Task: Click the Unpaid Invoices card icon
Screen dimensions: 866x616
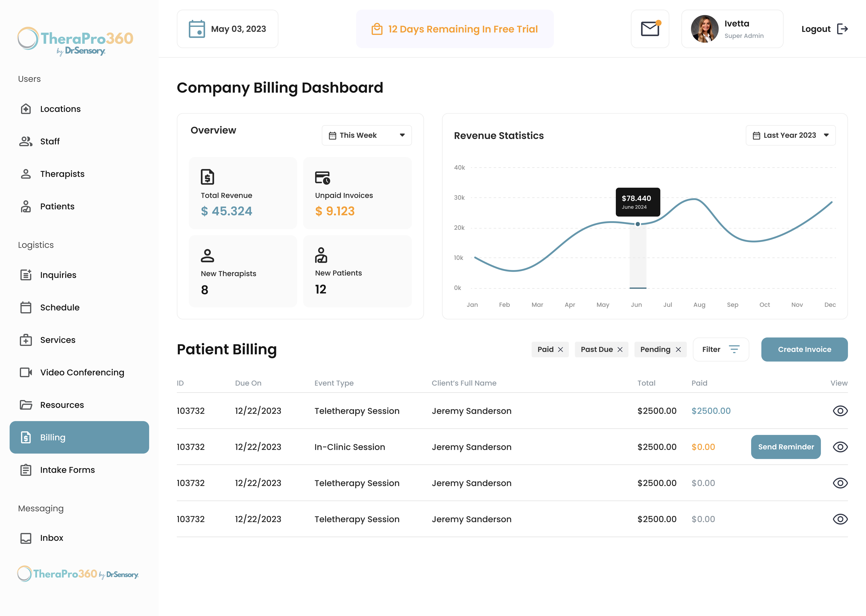Action: pos(323,177)
